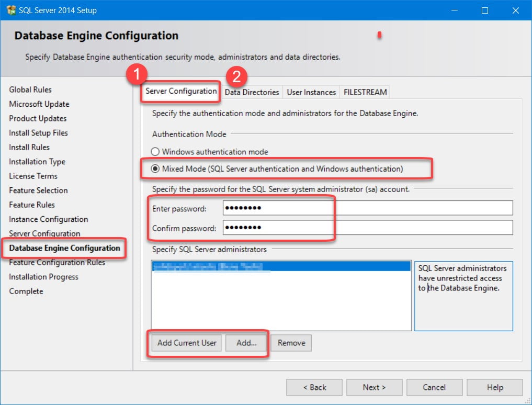
Task: Minimize the SQL Server 2014 Setup window
Action: coord(455,10)
